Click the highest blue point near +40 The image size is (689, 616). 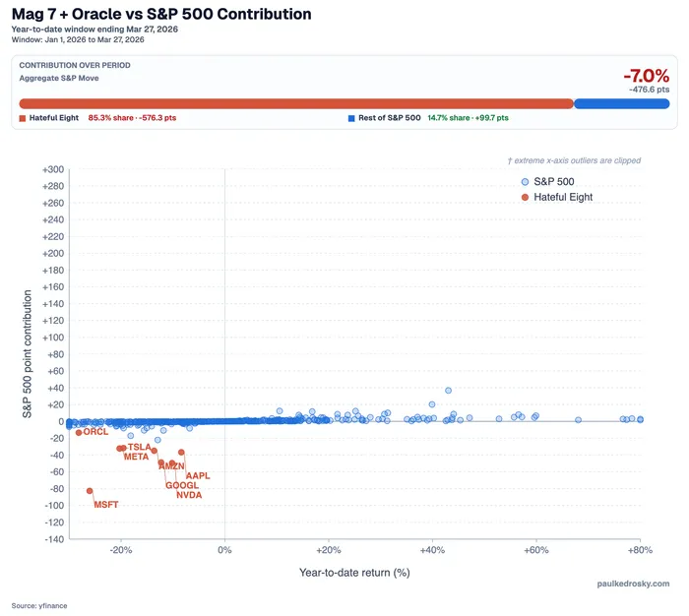(448, 390)
